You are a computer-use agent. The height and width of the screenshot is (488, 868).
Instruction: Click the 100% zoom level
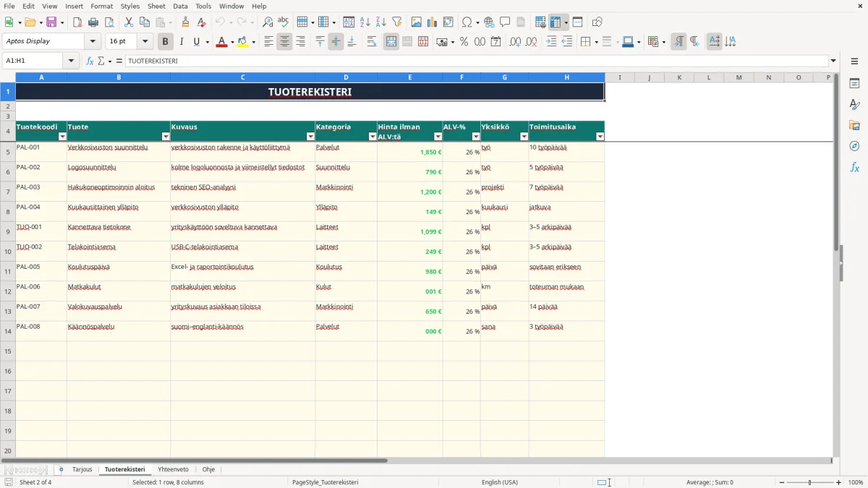click(x=855, y=482)
